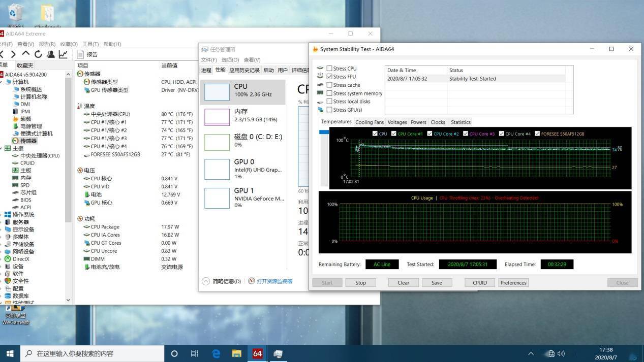Click the Save button
Viewport: 644px width, 362px height.
(437, 283)
